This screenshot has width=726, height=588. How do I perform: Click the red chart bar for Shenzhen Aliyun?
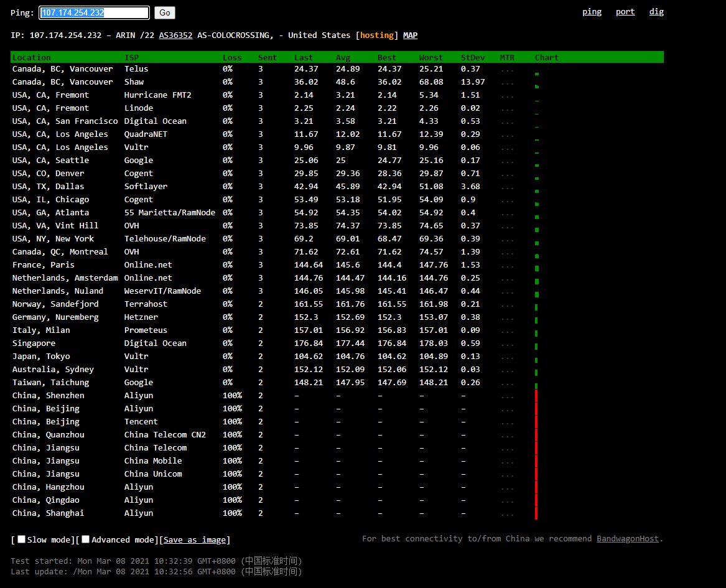[x=536, y=396]
